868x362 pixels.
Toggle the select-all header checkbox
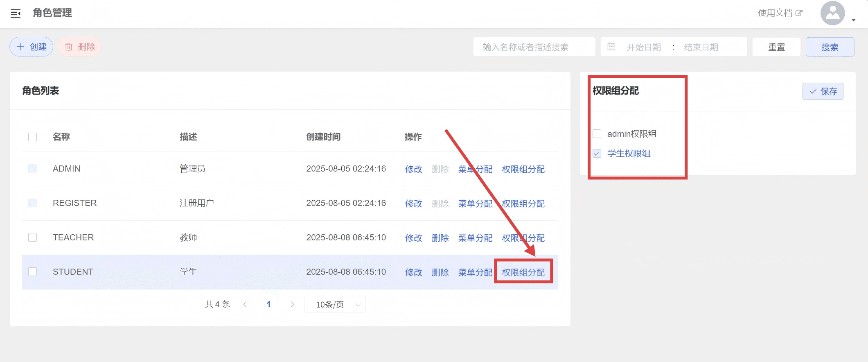pos(33,137)
